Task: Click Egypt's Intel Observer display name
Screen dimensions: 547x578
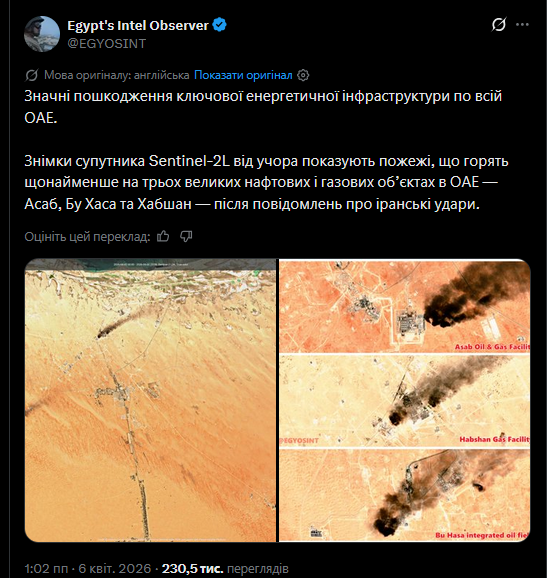Action: 138,25
